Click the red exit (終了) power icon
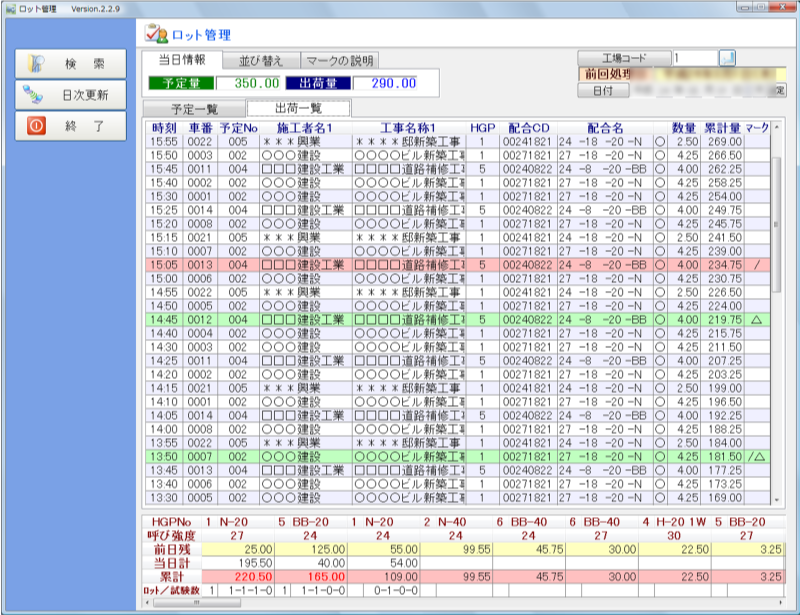This screenshot has width=800, height=615. click(35, 126)
